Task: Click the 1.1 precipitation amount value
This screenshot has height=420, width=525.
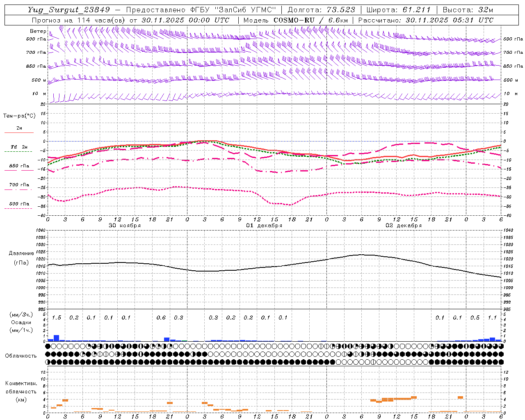Action: click(492, 318)
